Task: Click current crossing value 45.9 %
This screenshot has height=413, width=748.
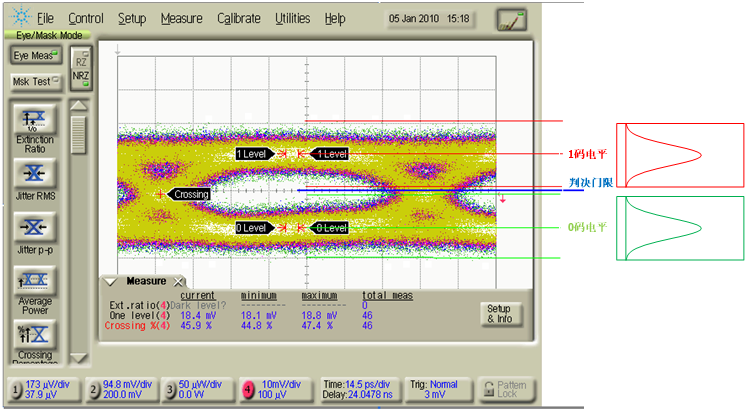Action: [196, 326]
